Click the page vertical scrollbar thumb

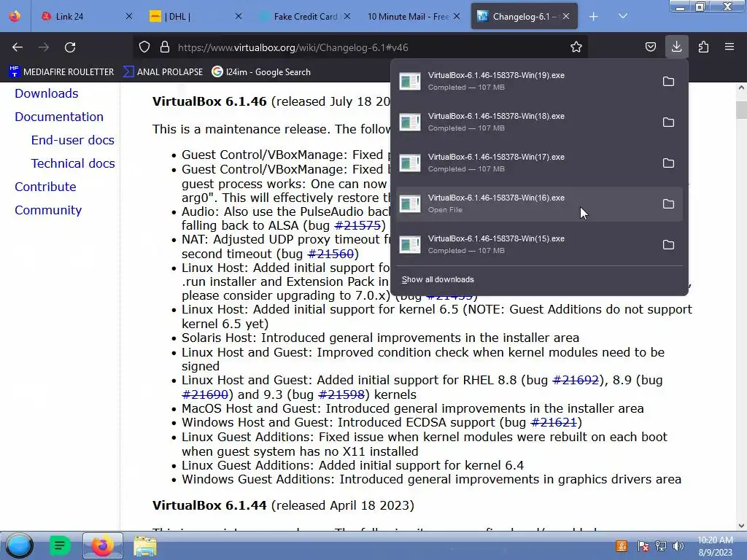pyautogui.click(x=741, y=110)
